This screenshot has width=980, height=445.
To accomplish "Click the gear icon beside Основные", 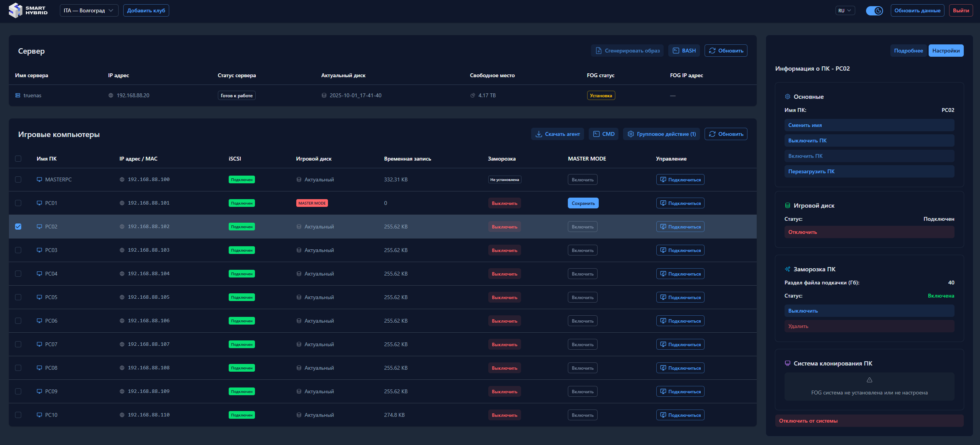I will [x=788, y=97].
